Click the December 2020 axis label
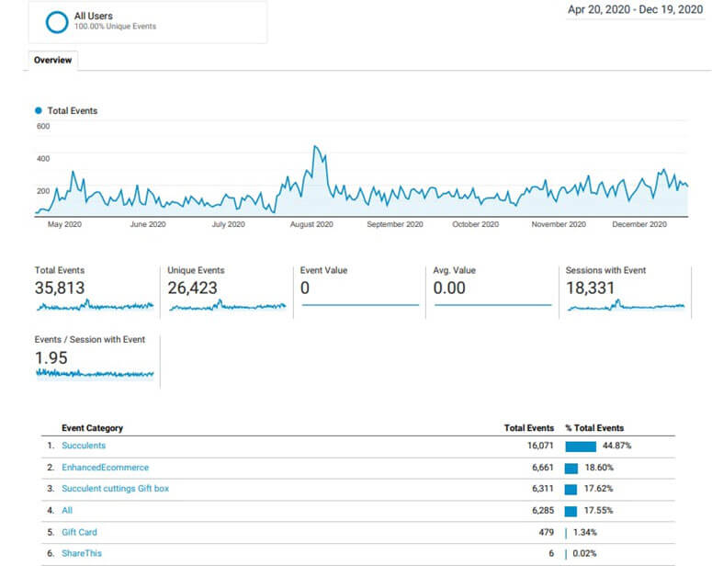This screenshot has height=588, width=712. pos(639,224)
